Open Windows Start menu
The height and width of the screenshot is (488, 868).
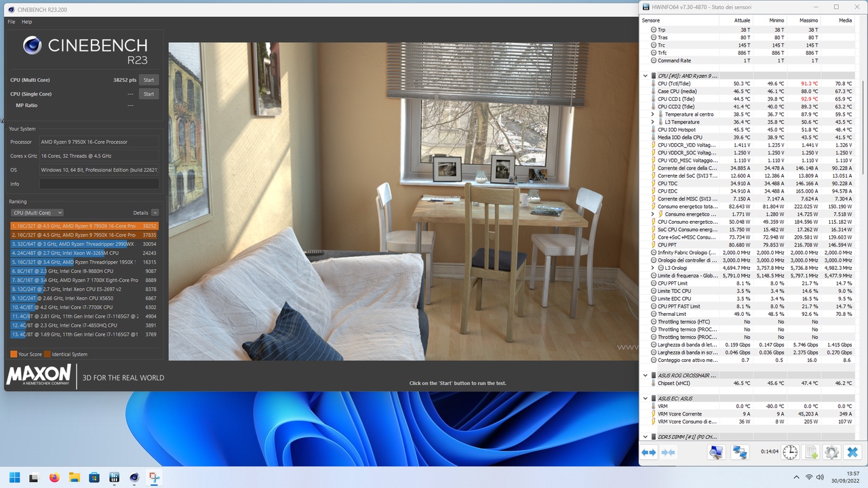click(14, 477)
